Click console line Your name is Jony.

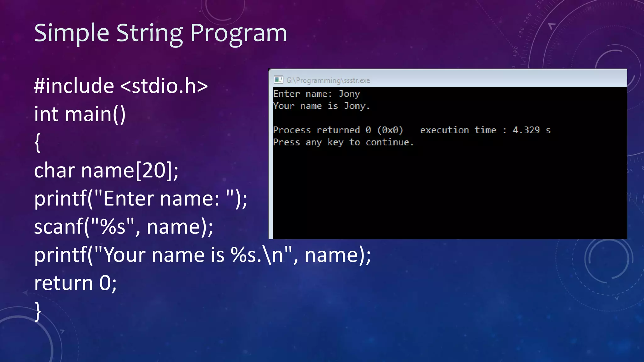coord(322,106)
